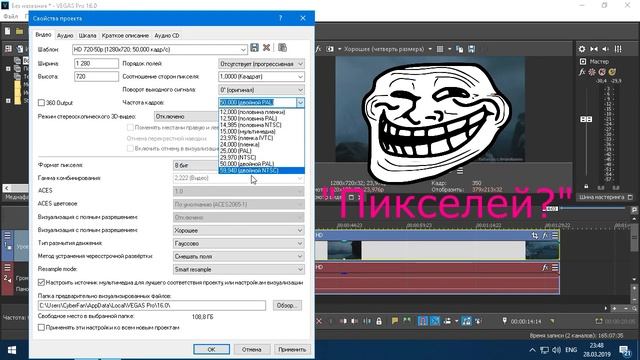Select 23,976 frame rate option
Viewport: 640px width, 360px height.
261,138
